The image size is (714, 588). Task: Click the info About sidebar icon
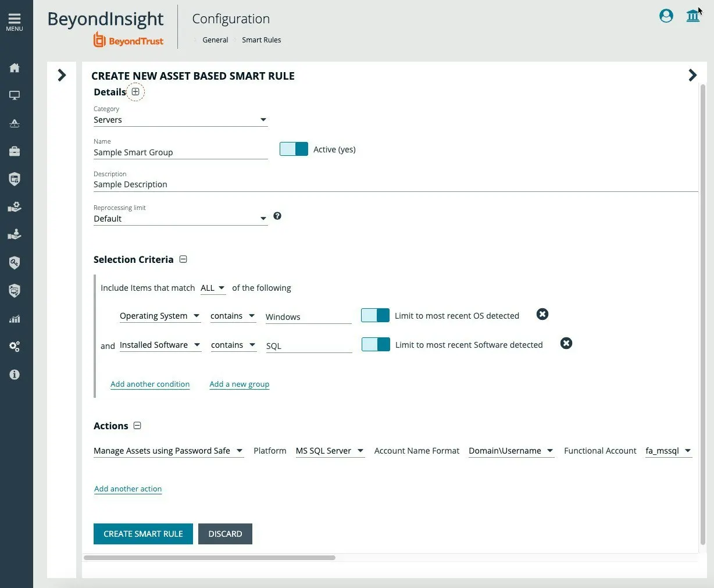coord(15,375)
